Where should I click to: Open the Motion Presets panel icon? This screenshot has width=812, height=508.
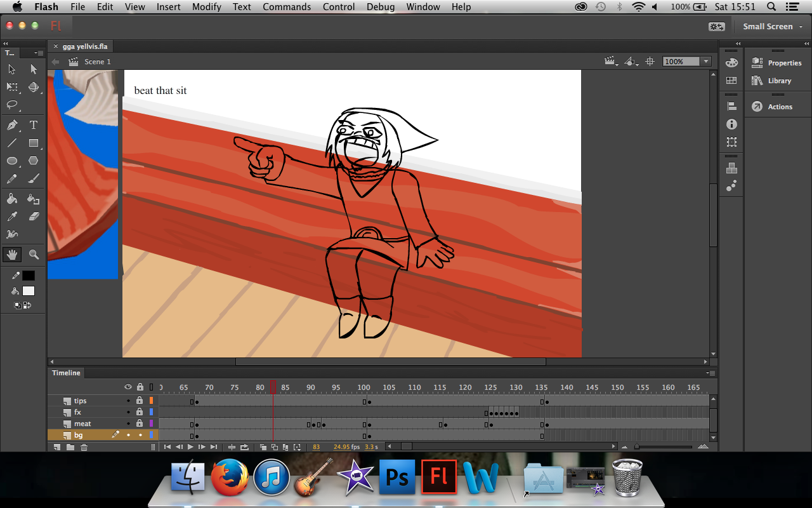click(731, 185)
